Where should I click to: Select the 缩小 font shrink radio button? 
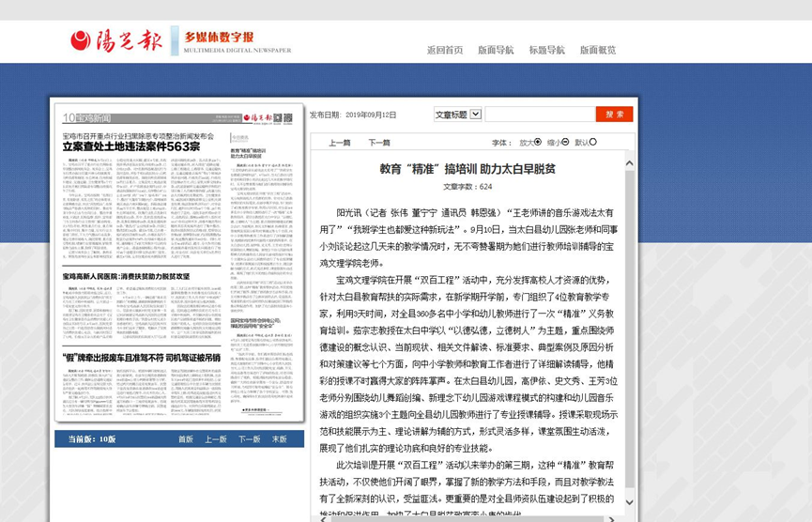click(x=565, y=143)
